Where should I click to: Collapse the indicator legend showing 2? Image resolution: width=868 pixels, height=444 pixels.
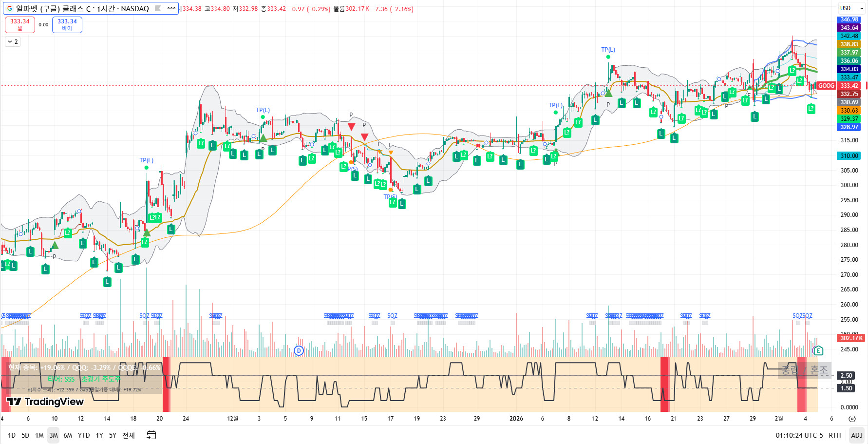click(13, 42)
